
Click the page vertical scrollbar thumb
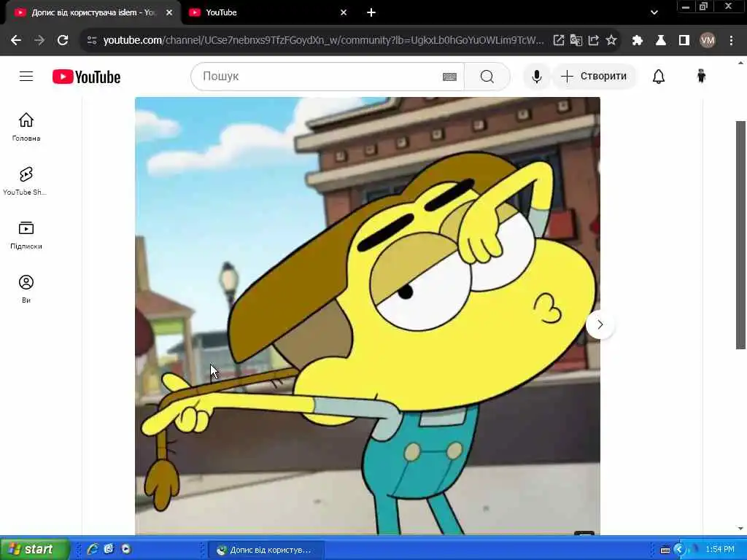tap(740, 235)
